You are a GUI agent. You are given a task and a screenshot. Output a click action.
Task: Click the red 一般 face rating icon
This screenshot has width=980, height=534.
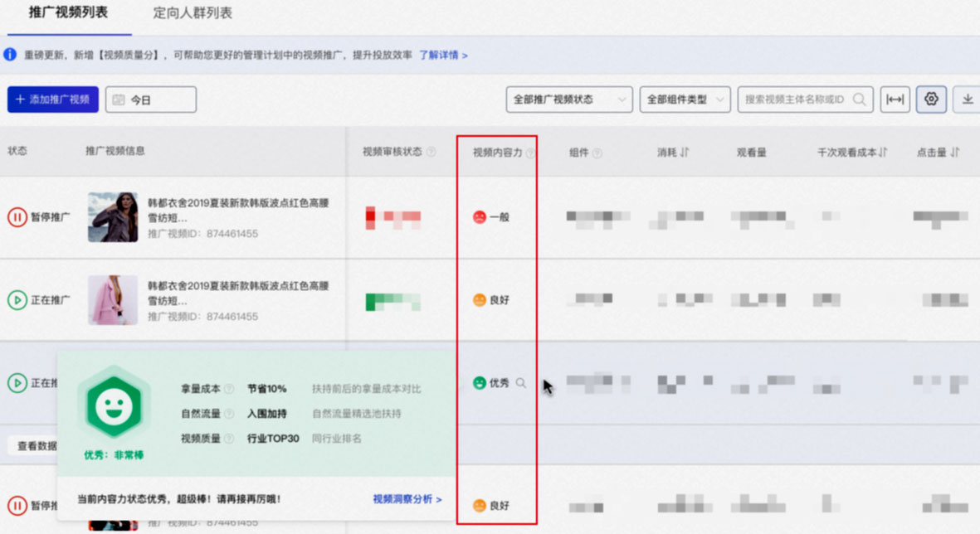[x=480, y=216]
